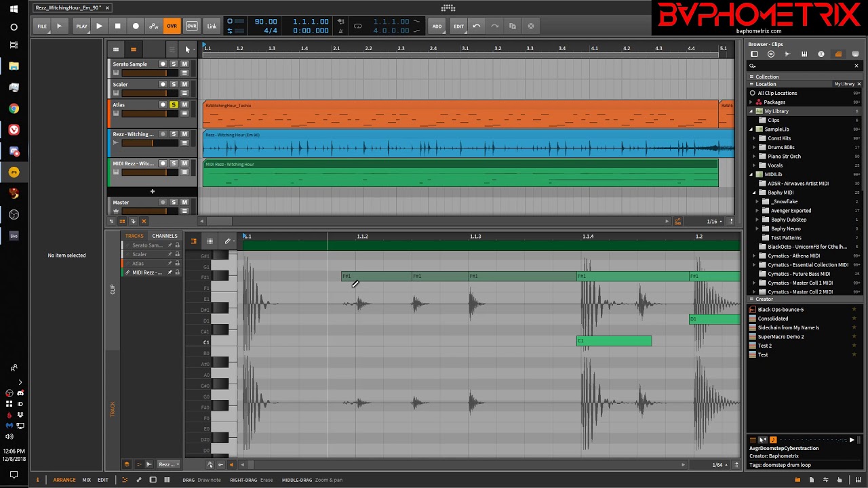This screenshot has width=868, height=488.
Task: Select All Clip Locations radio option
Action: (x=753, y=93)
